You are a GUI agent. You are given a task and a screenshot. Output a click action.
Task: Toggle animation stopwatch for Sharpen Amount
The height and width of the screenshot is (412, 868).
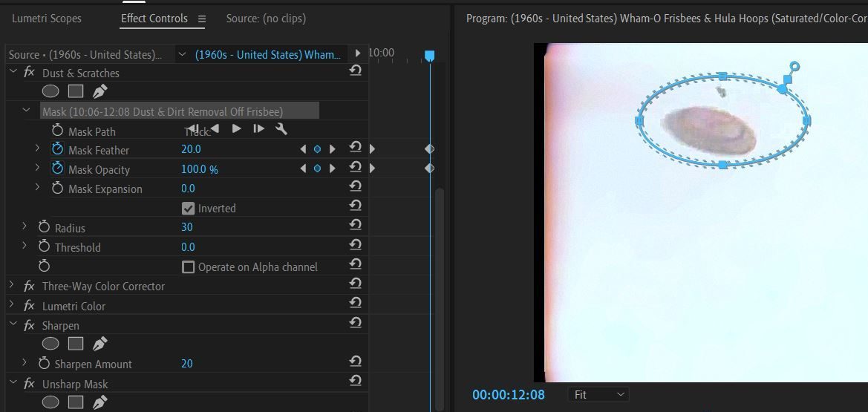45,363
